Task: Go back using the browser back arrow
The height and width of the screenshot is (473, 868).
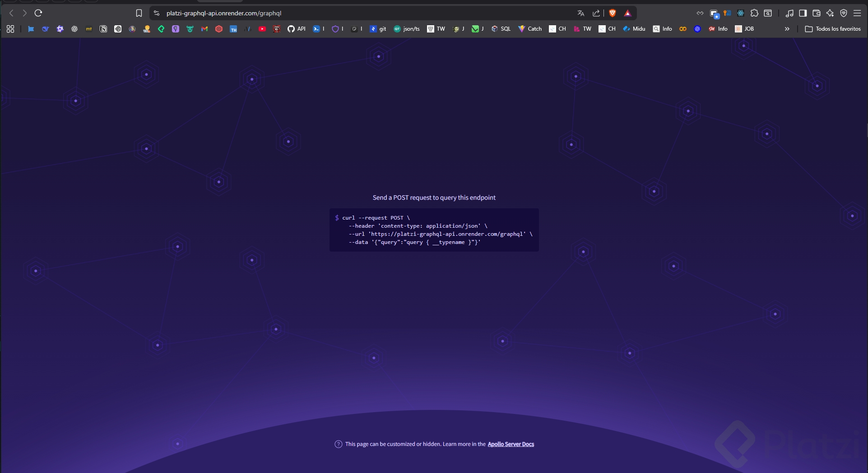Action: click(11, 13)
